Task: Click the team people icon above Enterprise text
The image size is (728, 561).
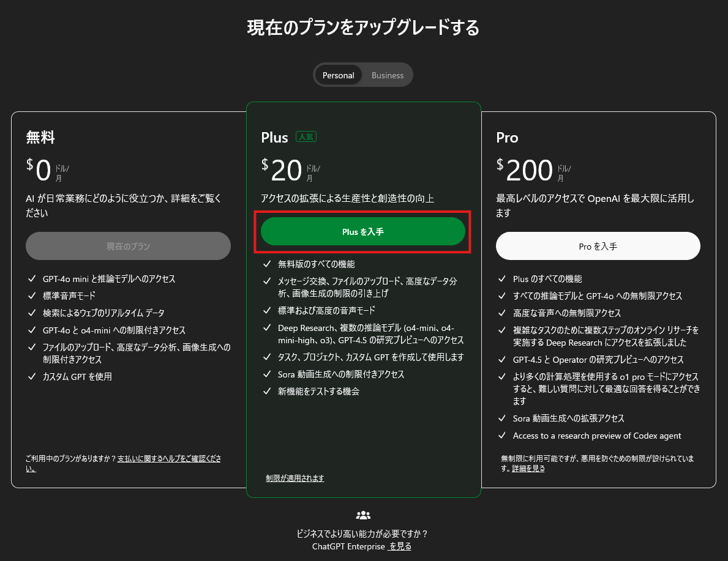Action: point(363,515)
